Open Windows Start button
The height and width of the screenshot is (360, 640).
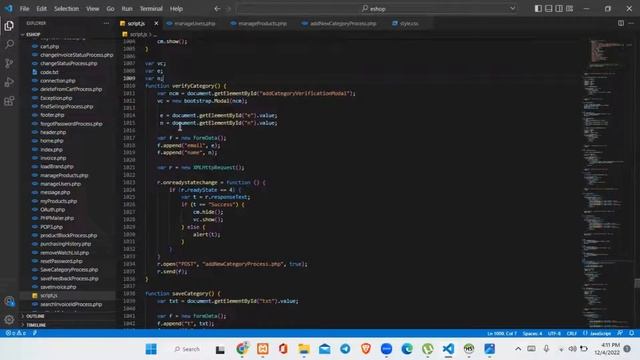pos(151,349)
